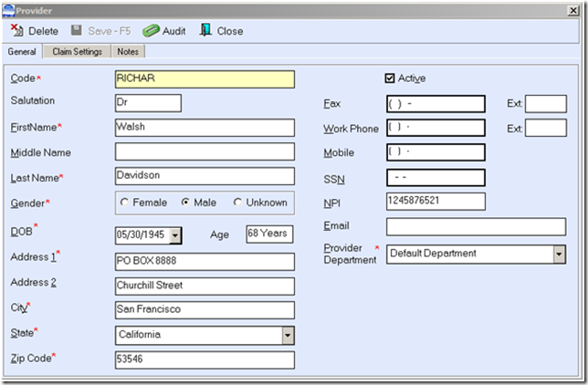Image resolution: width=588 pixels, height=385 pixels.
Task: Click the Audit label in the toolbar
Action: click(x=174, y=31)
